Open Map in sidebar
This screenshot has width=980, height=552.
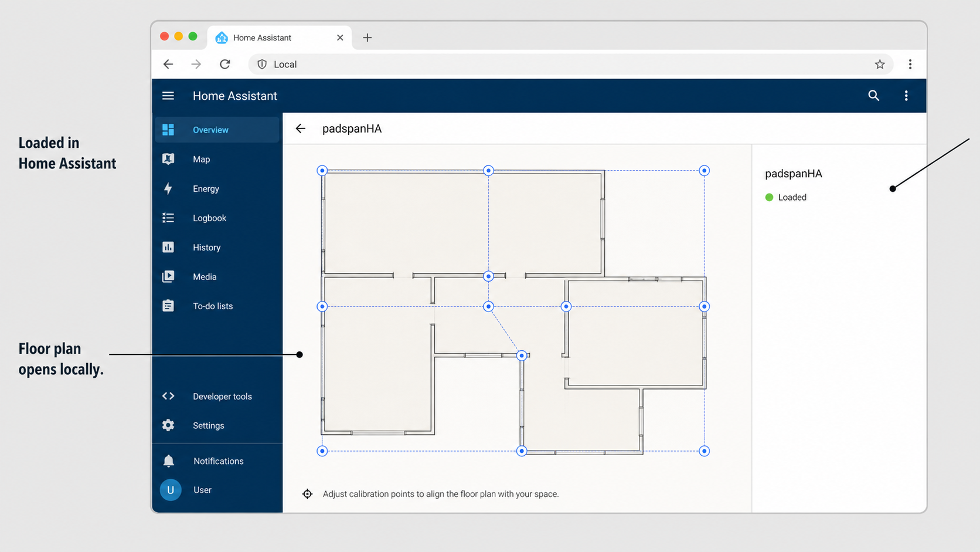[x=217, y=159]
